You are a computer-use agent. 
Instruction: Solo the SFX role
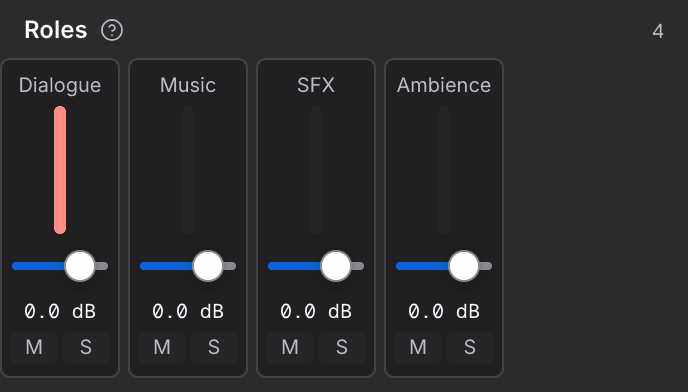pos(342,348)
